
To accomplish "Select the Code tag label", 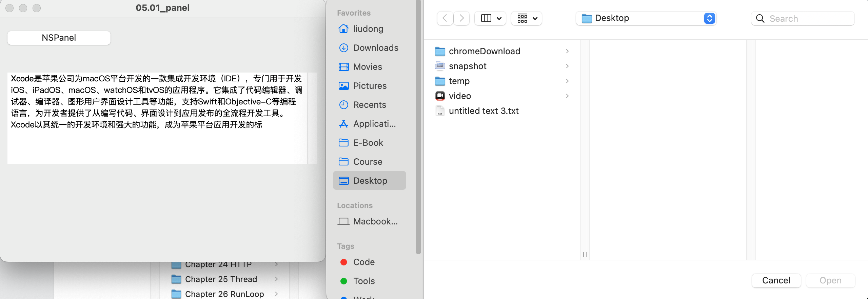I will tap(364, 262).
